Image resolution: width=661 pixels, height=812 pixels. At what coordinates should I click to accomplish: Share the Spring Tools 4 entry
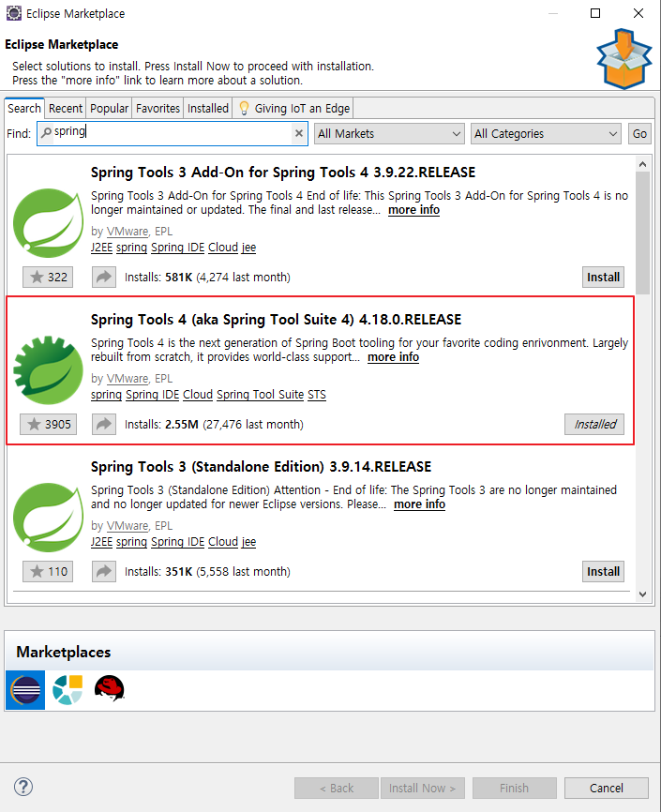point(104,424)
